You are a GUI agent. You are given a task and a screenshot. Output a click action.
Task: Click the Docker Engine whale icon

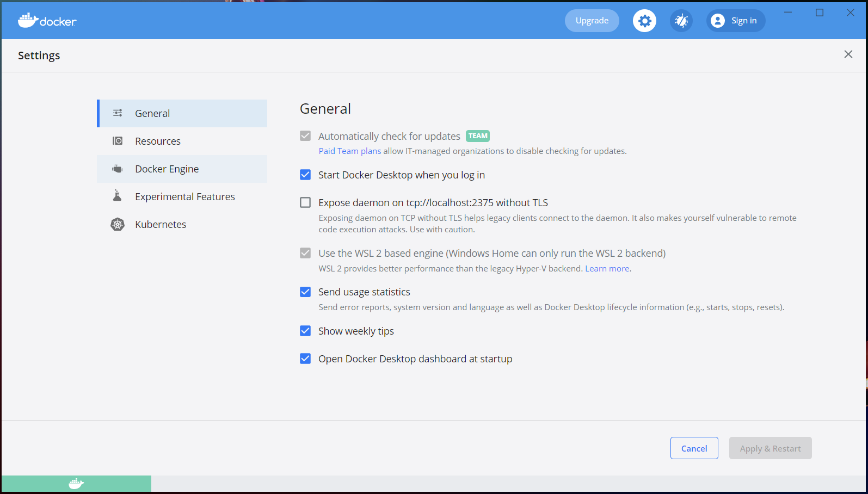click(x=118, y=169)
